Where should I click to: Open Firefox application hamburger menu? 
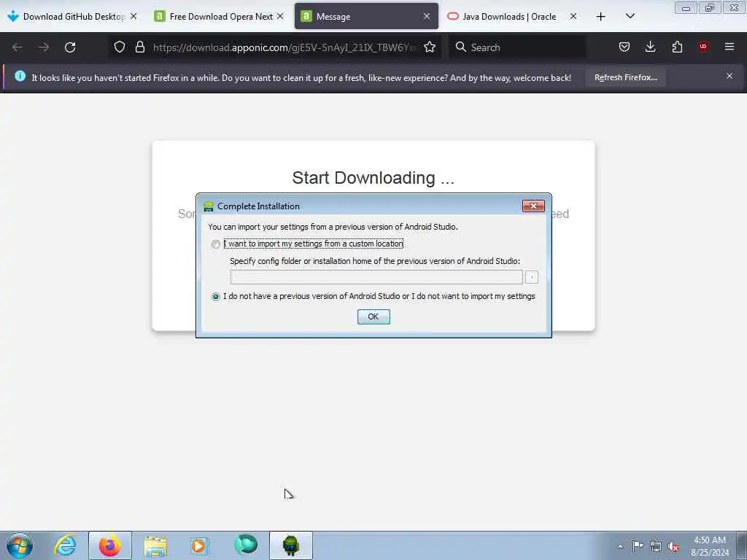[729, 47]
